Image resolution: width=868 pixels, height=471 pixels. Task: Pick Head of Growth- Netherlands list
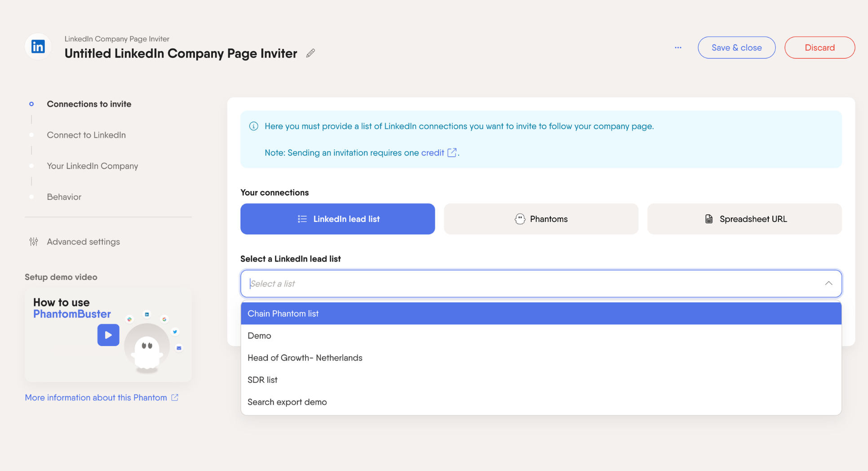pyautogui.click(x=541, y=358)
